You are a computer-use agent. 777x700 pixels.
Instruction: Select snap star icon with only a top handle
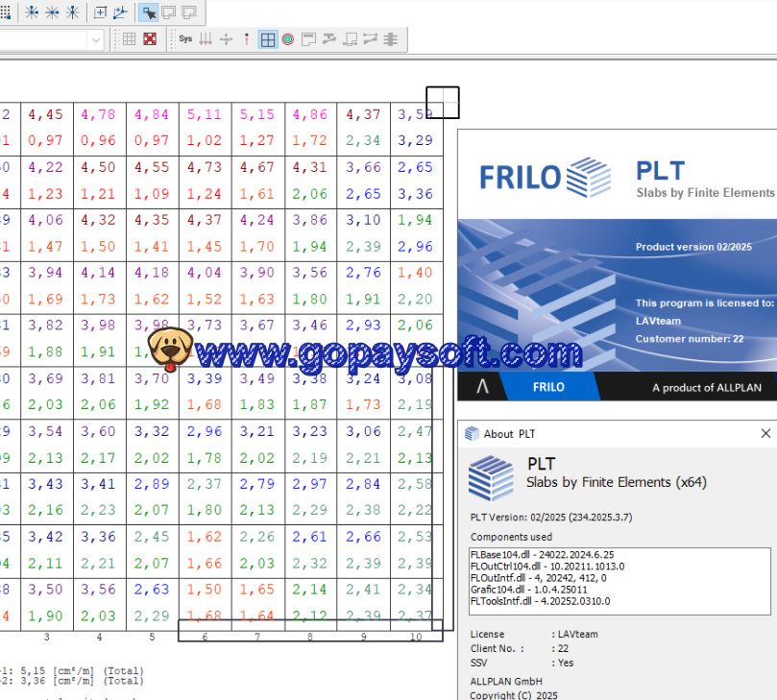point(73,12)
